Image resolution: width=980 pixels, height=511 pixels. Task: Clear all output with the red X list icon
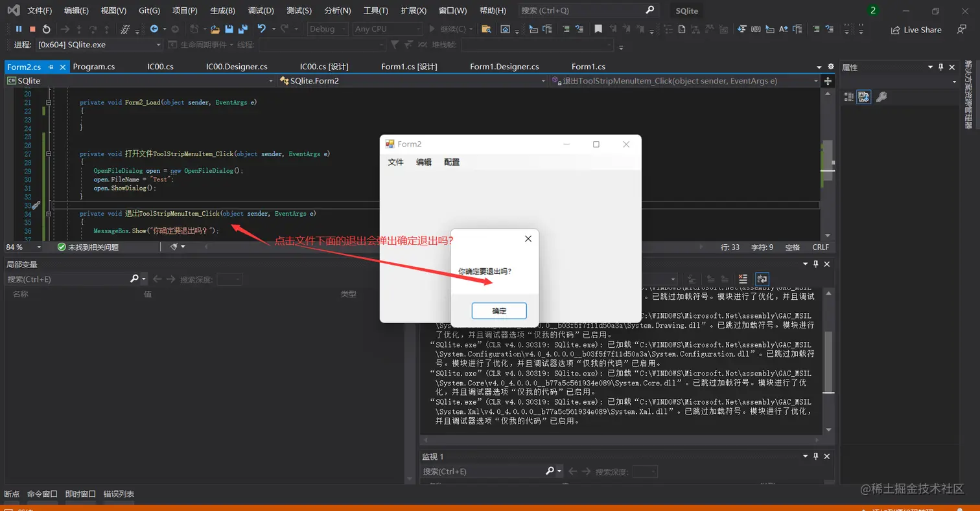point(743,278)
